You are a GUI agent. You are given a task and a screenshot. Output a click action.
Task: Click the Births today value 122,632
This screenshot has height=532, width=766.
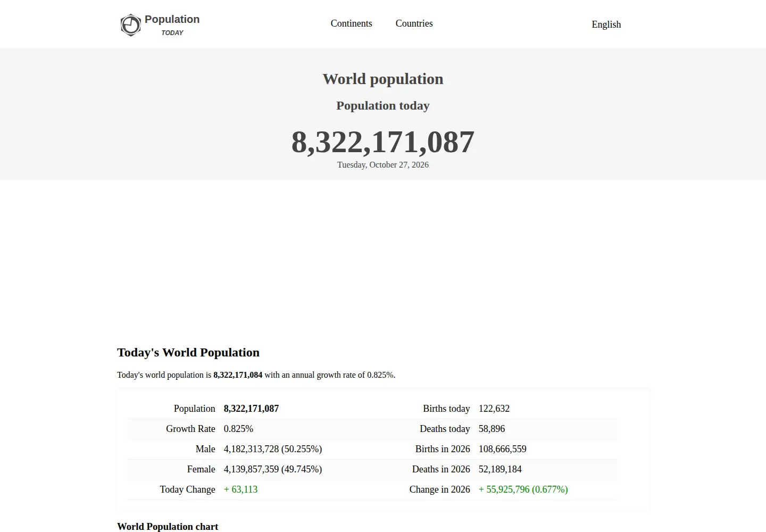pyautogui.click(x=494, y=409)
